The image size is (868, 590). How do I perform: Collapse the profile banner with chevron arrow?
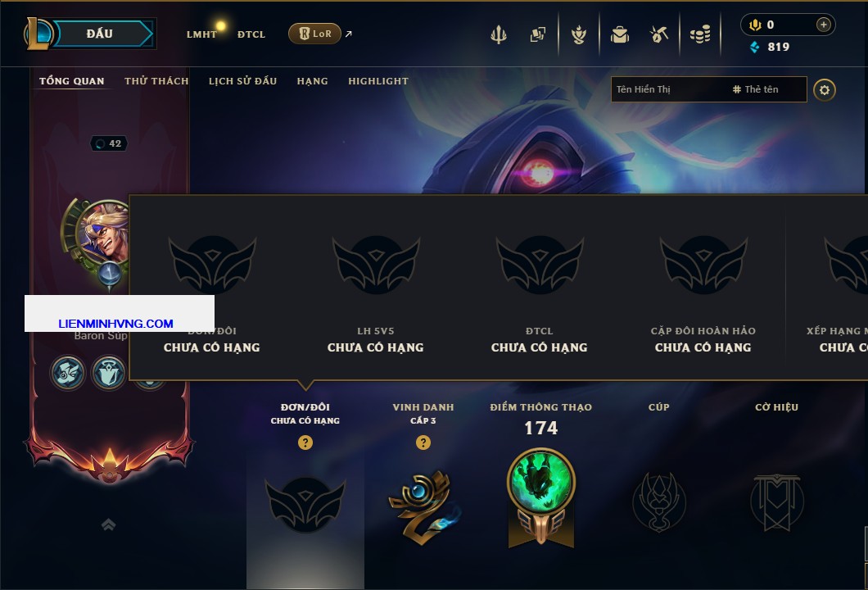pos(108,524)
